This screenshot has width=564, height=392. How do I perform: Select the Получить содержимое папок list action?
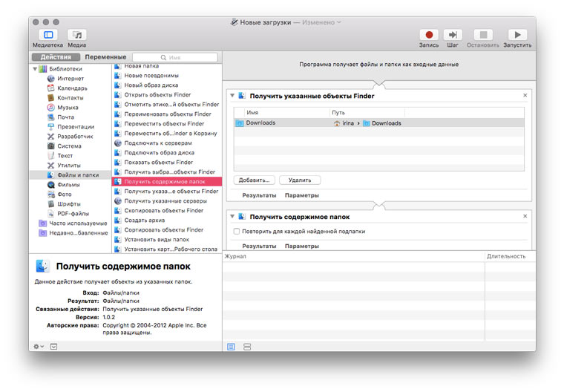167,182
